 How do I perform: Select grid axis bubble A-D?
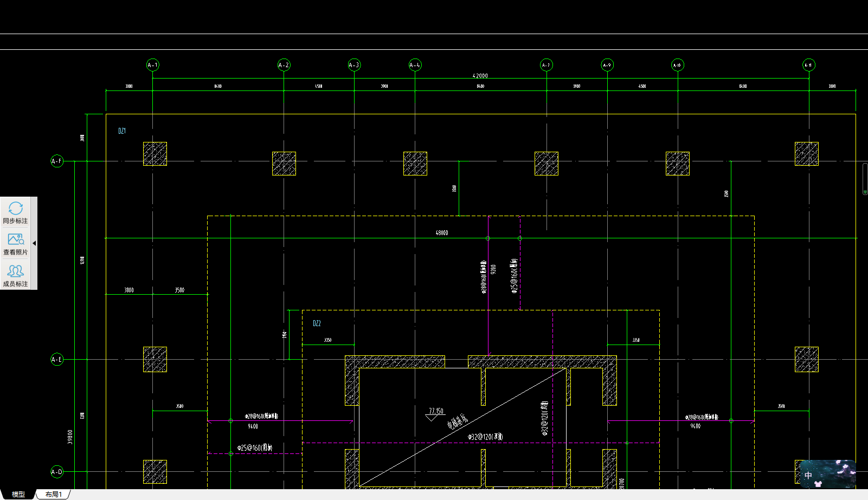point(57,472)
